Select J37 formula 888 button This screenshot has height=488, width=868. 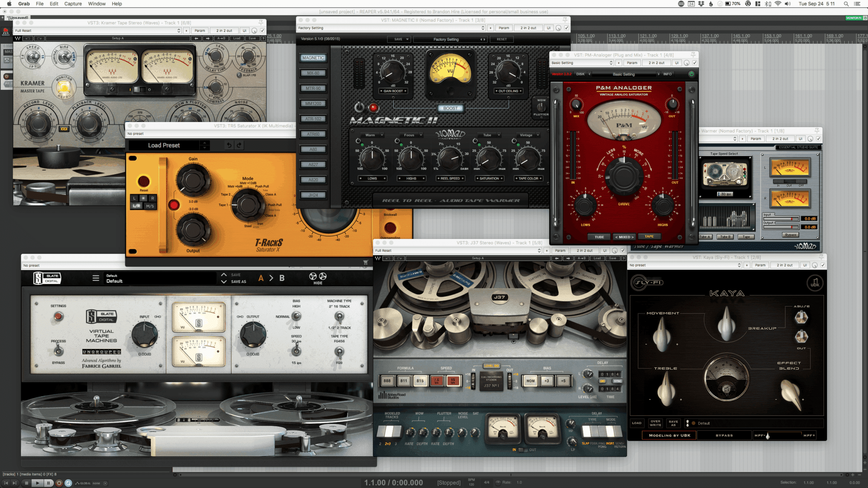pyautogui.click(x=387, y=380)
